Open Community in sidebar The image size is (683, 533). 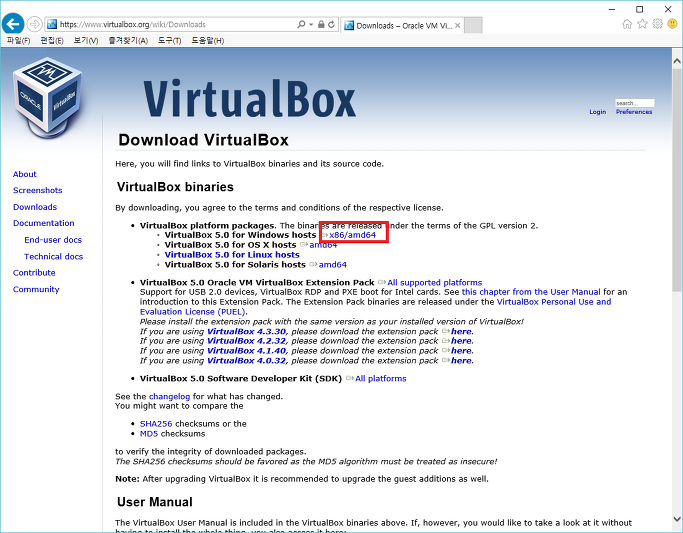point(36,289)
